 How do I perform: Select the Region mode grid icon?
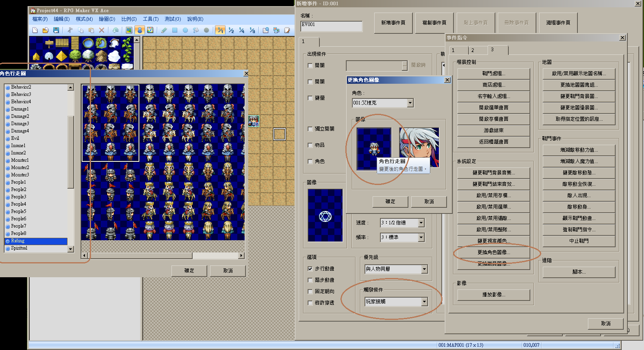(x=150, y=30)
